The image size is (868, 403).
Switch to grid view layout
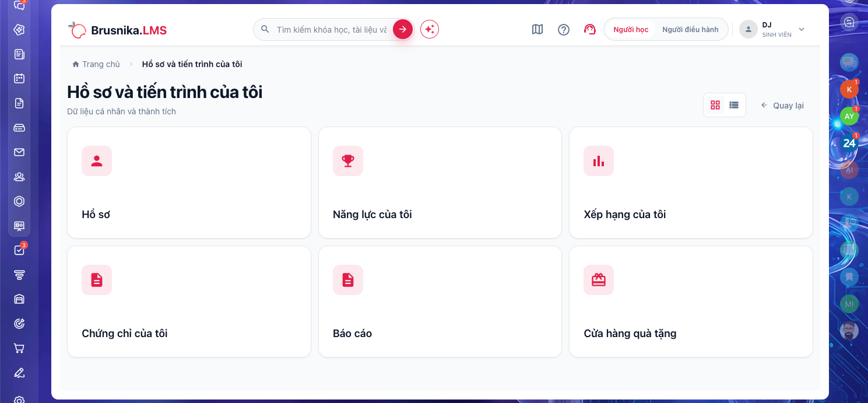[715, 105]
